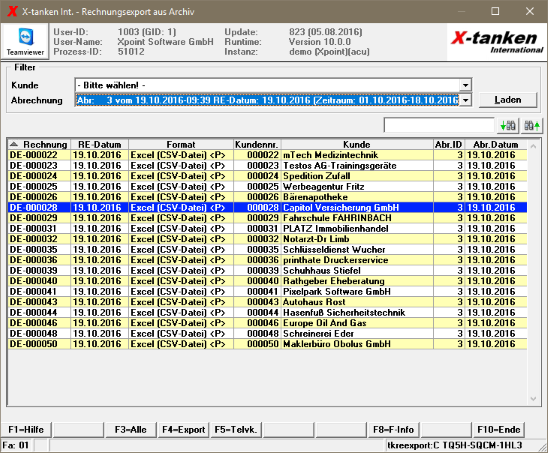548x453 pixels.
Task: Click the X-tanken International logo
Action: coord(496,42)
